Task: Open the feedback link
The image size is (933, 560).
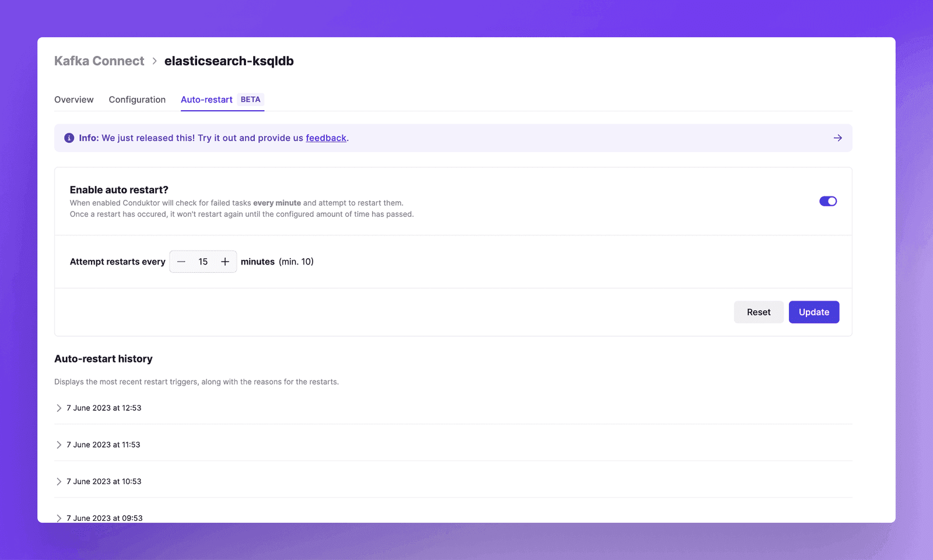Action: pyautogui.click(x=326, y=138)
